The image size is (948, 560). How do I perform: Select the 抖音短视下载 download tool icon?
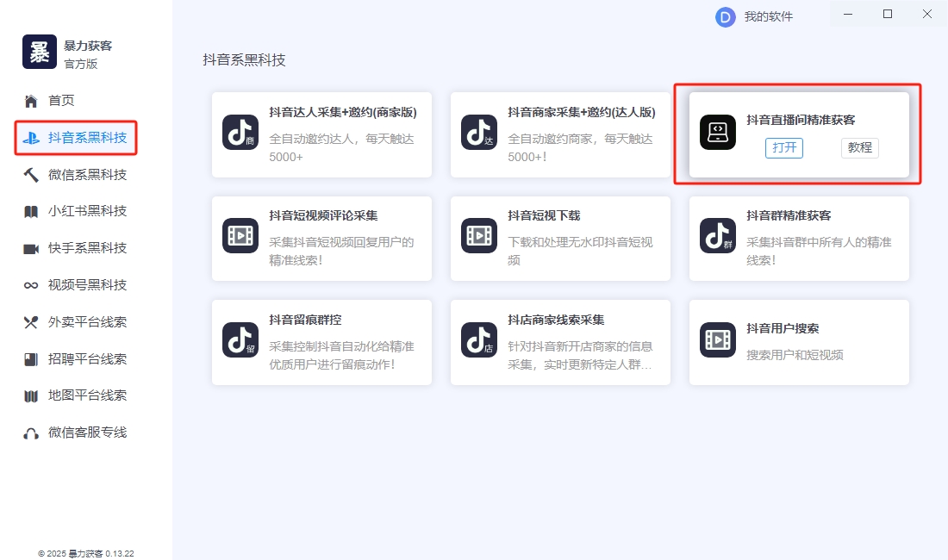479,238
